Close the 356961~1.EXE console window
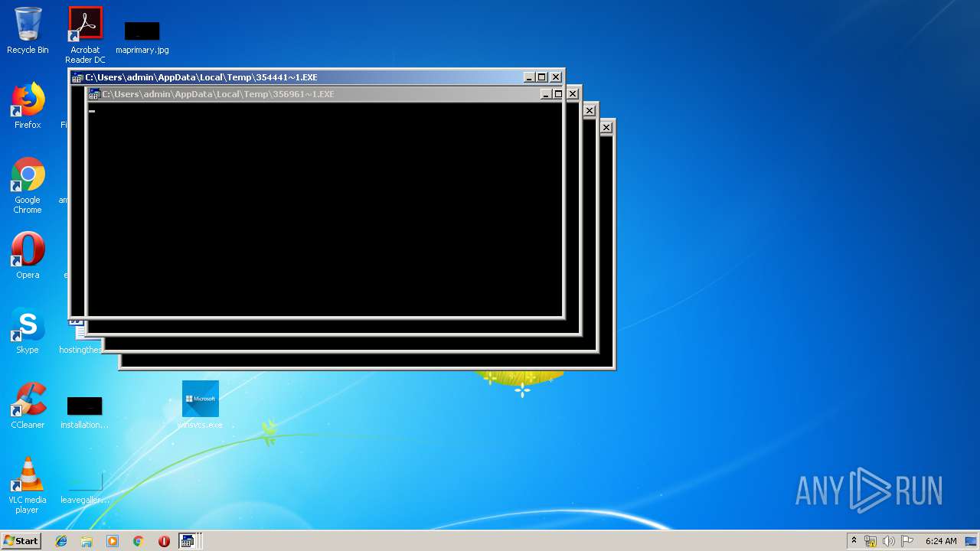This screenshot has height=551, width=980. coord(572,94)
